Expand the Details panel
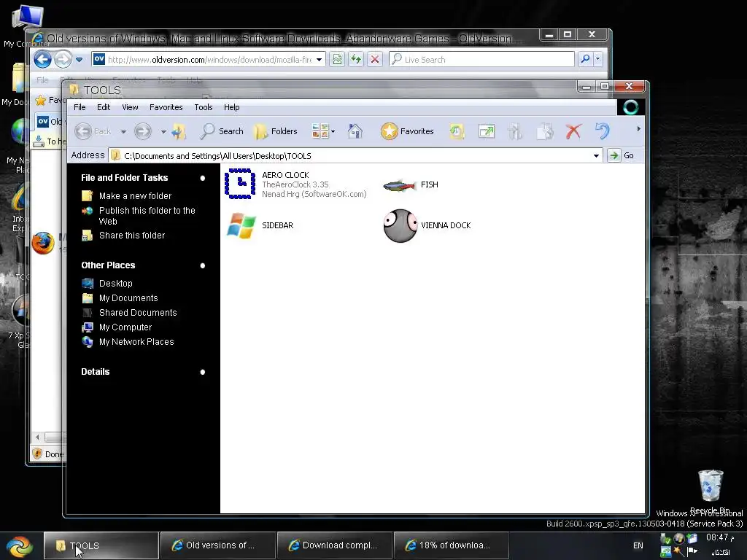Viewport: 747px width, 560px height. [203, 373]
